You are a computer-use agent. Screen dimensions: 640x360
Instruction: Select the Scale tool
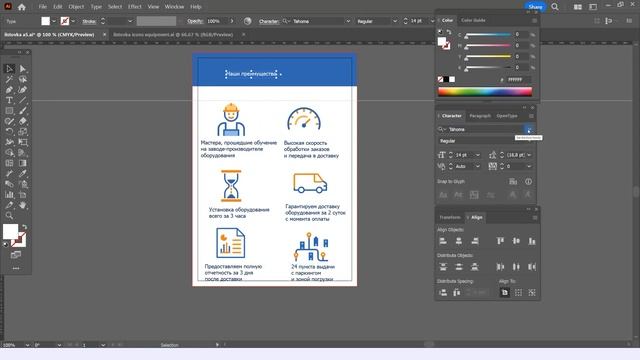coord(23,131)
